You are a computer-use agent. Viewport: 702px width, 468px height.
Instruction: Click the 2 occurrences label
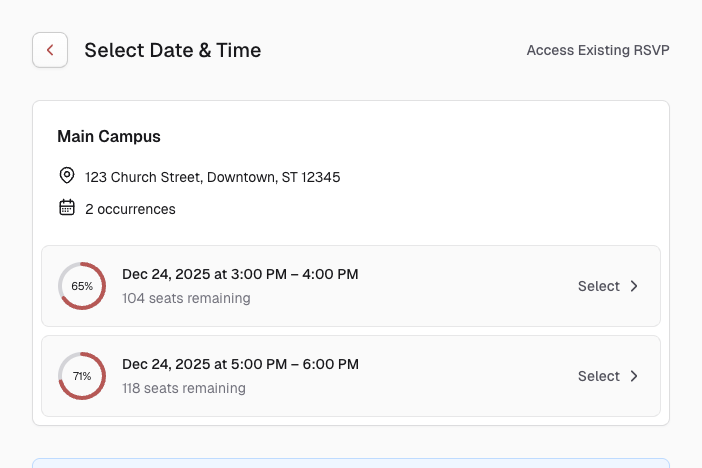point(130,209)
